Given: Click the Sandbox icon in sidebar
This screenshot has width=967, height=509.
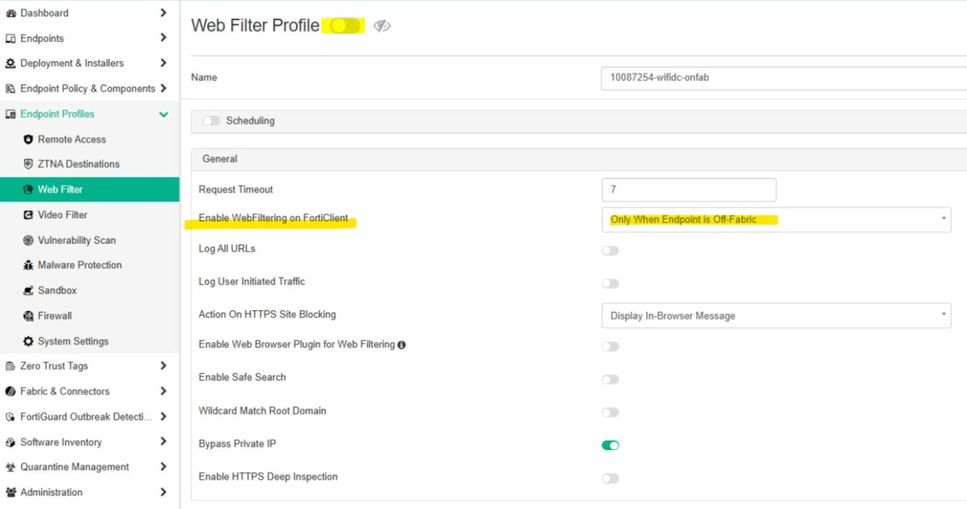Looking at the screenshot, I should 29,291.
